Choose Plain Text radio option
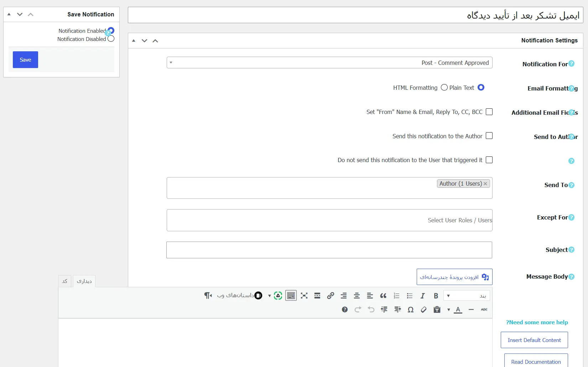The height and width of the screenshot is (367, 588). [481, 87]
